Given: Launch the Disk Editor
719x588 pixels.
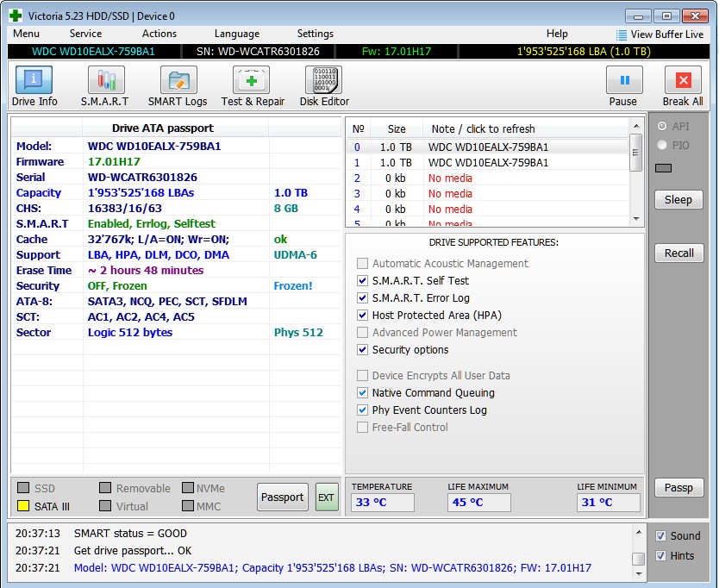Looking at the screenshot, I should tap(324, 80).
